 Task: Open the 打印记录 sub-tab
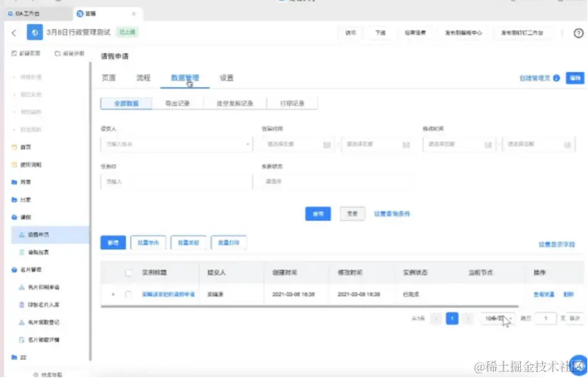(x=292, y=103)
